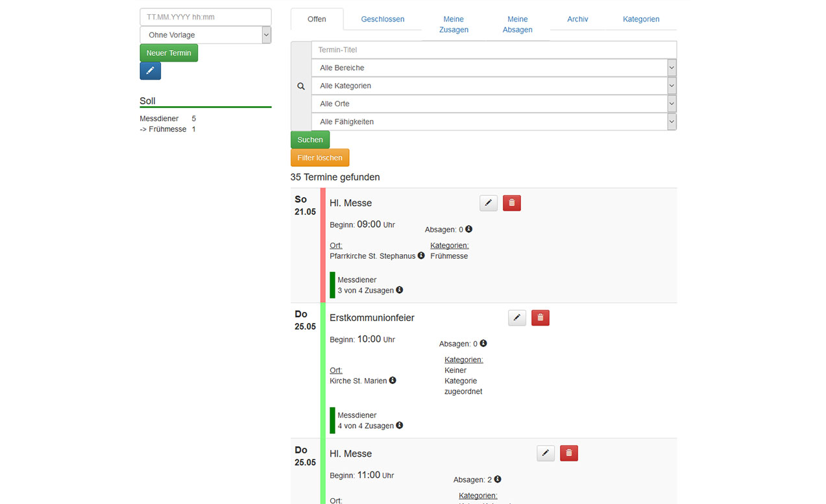Open info icon next to 3 von 4 Zusagen
Viewport: 826px width, 504px height.
(400, 290)
